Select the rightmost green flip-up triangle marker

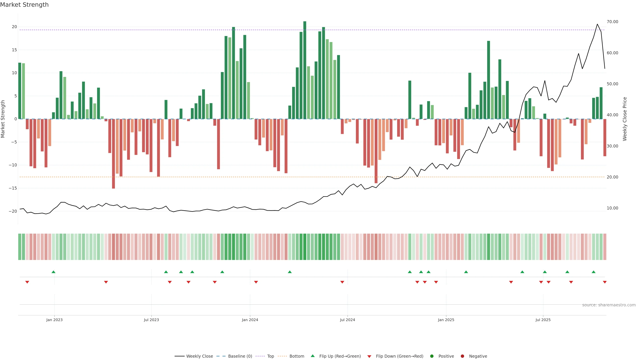pyautogui.click(x=594, y=272)
